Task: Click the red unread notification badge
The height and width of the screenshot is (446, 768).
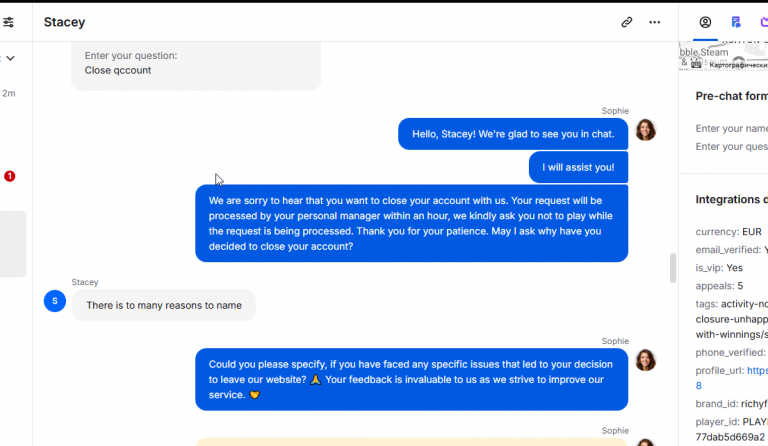Action: click(x=10, y=176)
